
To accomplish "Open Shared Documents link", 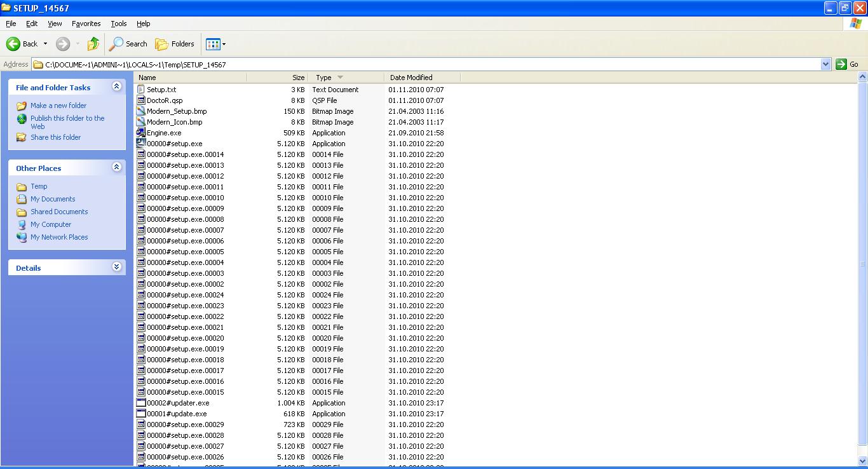I will [x=59, y=212].
